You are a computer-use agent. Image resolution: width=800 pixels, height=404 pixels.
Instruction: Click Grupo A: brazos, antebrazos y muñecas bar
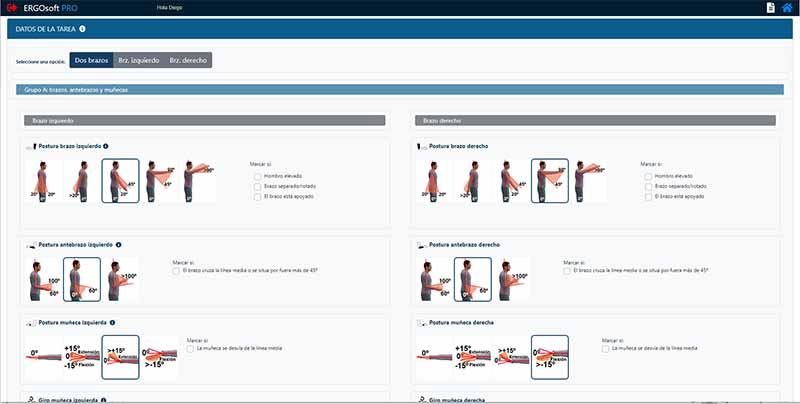coord(400,90)
